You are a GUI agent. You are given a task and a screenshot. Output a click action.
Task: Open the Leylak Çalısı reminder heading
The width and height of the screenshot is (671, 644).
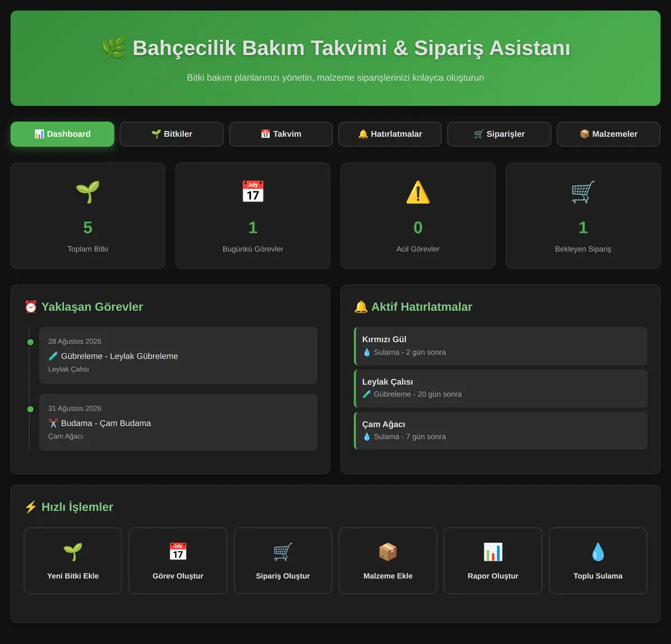[x=388, y=382]
